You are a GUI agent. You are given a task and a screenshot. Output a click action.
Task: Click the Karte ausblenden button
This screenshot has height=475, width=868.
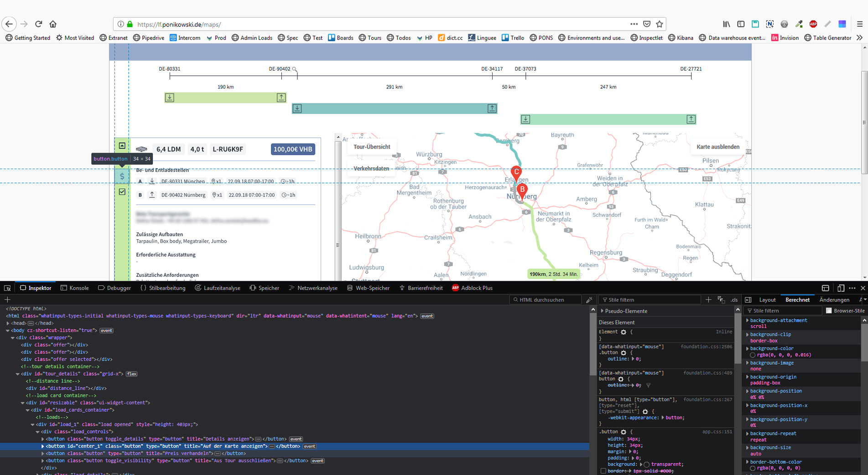tap(717, 147)
